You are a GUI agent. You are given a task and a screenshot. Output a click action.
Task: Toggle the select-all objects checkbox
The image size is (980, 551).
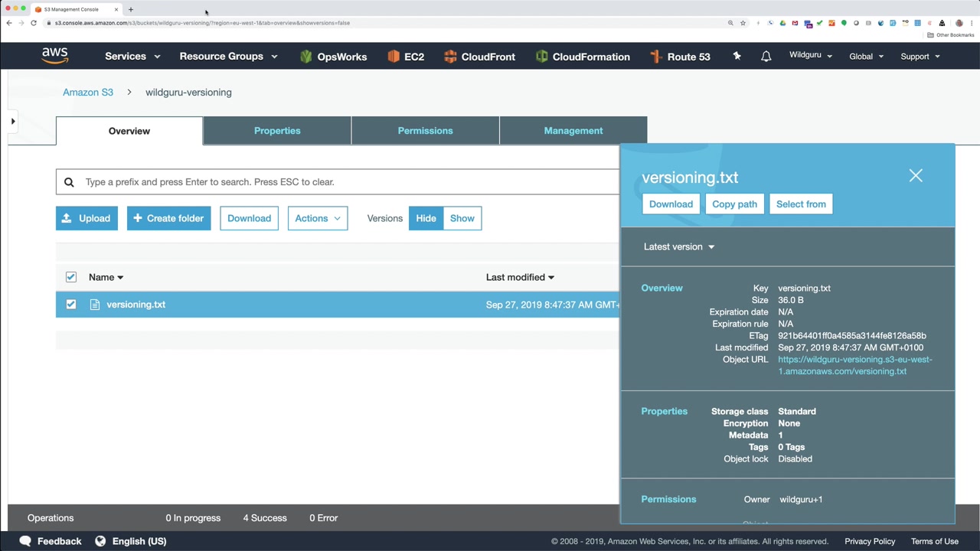coord(71,277)
